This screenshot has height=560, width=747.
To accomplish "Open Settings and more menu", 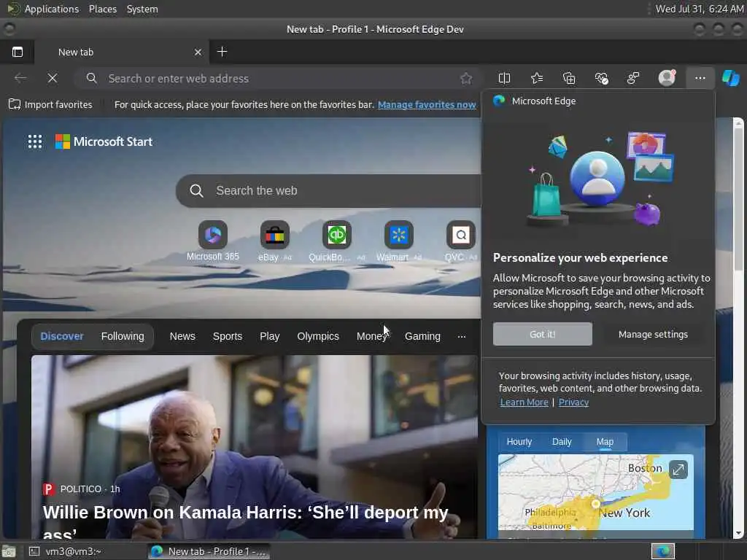I will [700, 78].
